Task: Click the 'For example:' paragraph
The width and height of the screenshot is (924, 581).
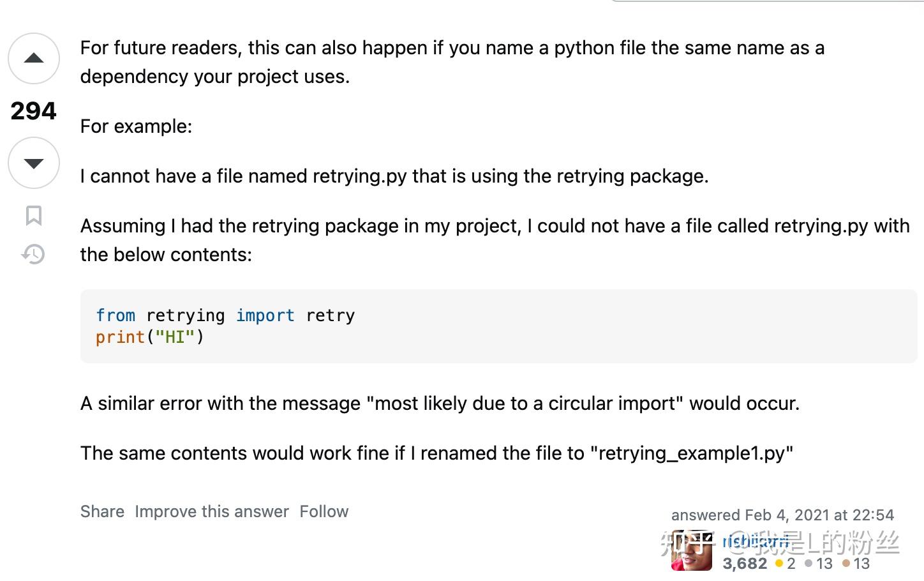Action: 136,126
